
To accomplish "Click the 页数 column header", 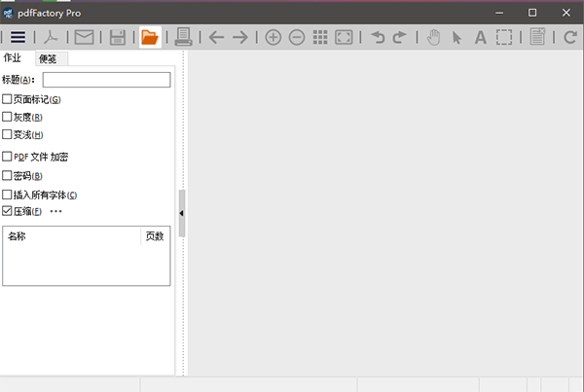I will (x=155, y=236).
